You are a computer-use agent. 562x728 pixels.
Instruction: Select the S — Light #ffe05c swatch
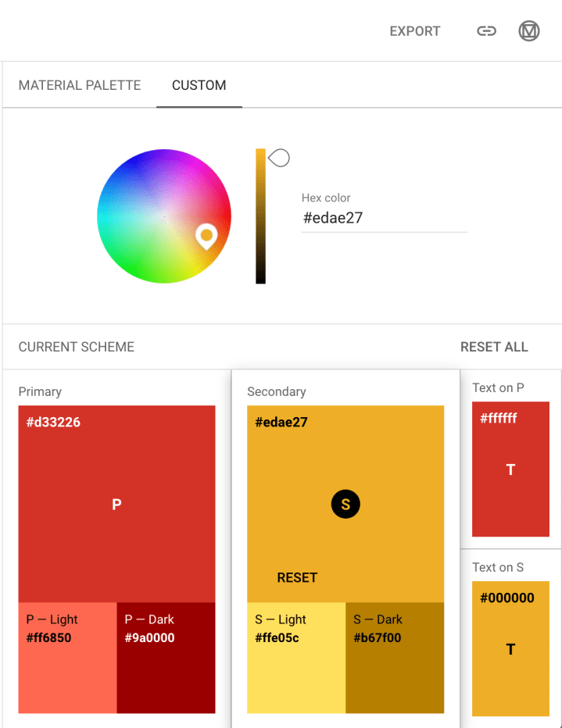point(296,658)
